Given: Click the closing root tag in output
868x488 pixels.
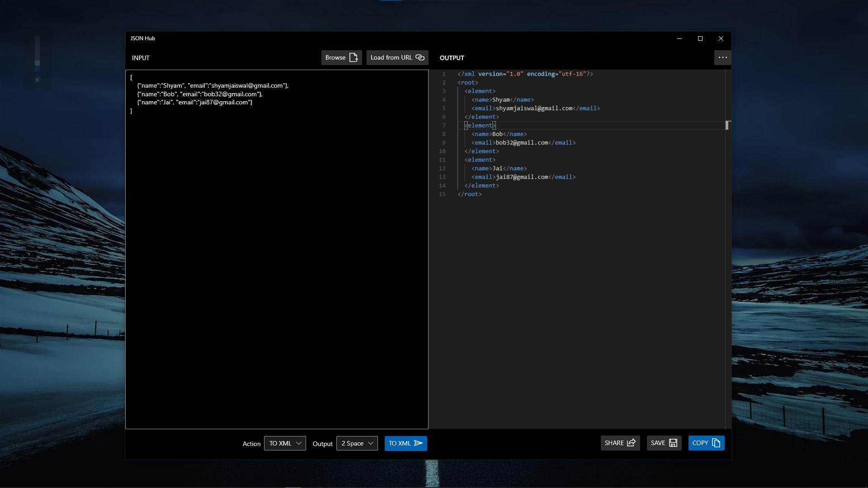Looking at the screenshot, I should (470, 194).
